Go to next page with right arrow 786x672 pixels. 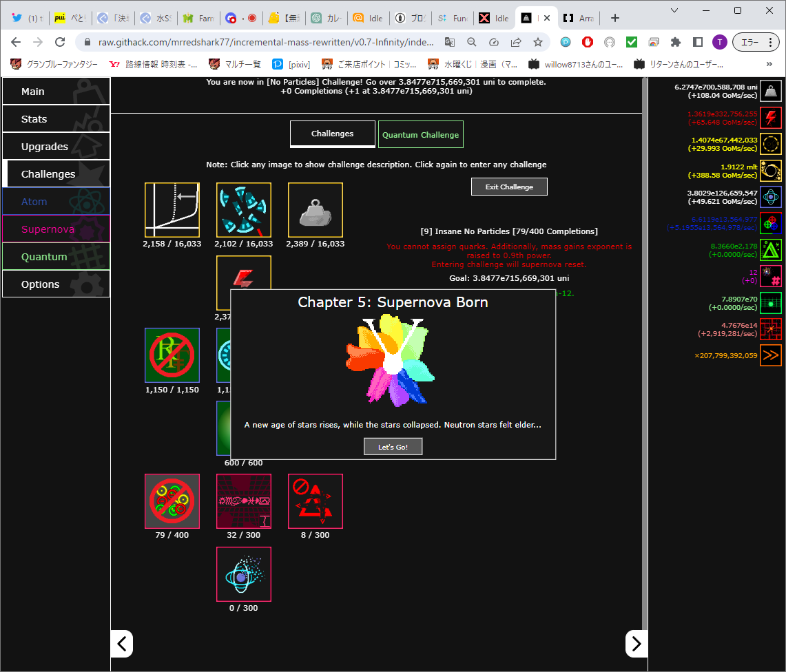pyautogui.click(x=636, y=644)
